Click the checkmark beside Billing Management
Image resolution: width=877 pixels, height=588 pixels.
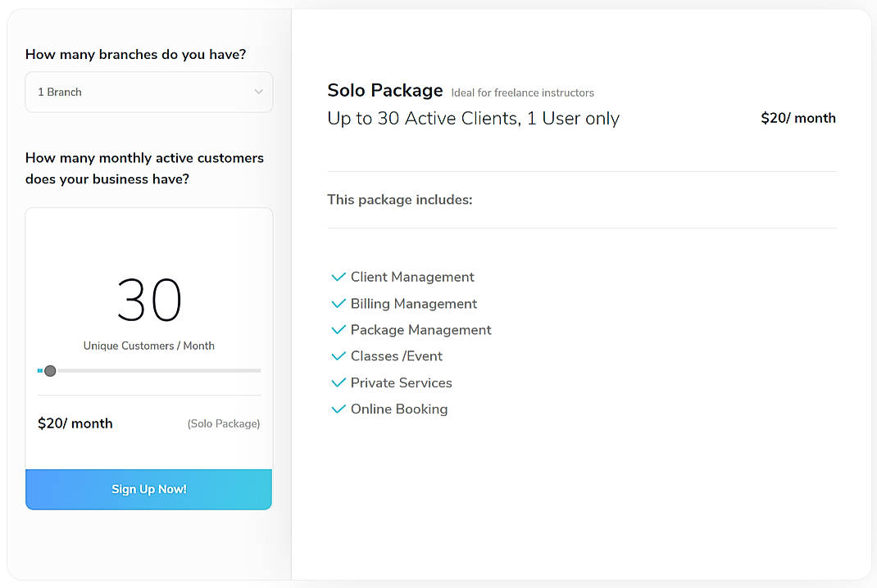(x=339, y=303)
